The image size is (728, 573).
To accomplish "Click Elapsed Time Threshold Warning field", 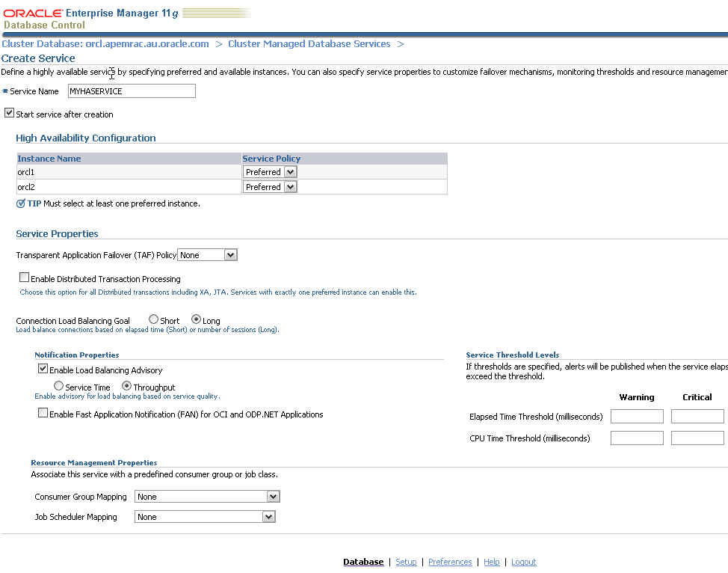I will 637,417.
